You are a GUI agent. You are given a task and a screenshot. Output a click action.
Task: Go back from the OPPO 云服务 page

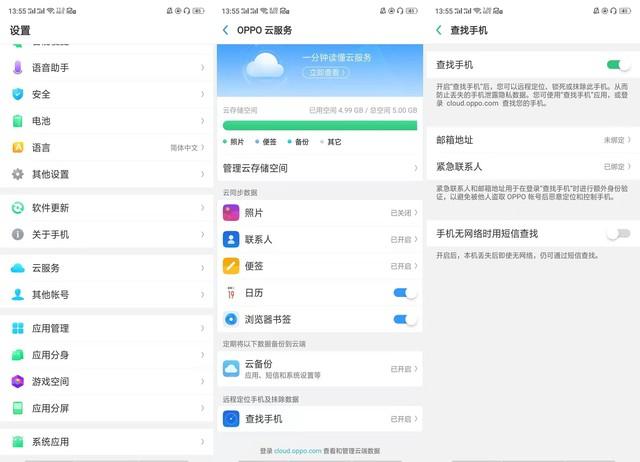226,30
